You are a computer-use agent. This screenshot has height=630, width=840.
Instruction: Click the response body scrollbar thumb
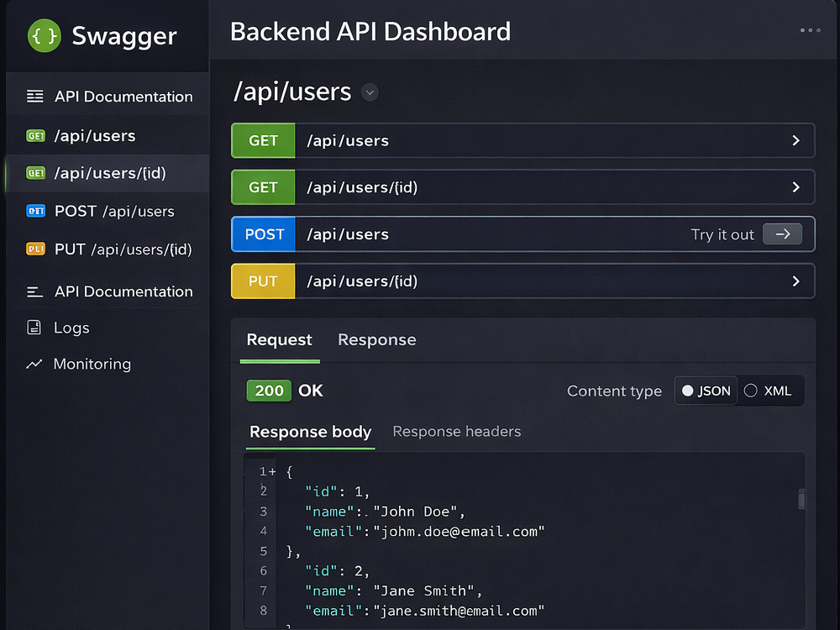[x=801, y=499]
